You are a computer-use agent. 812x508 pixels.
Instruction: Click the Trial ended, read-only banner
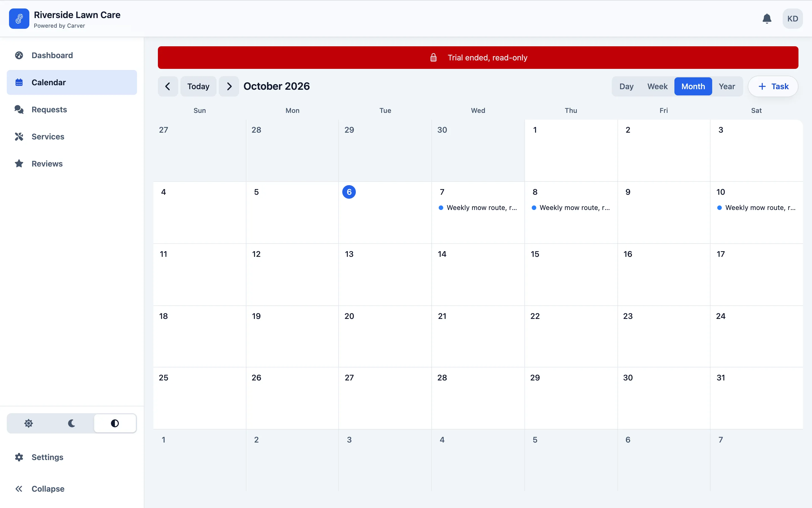[478, 58]
